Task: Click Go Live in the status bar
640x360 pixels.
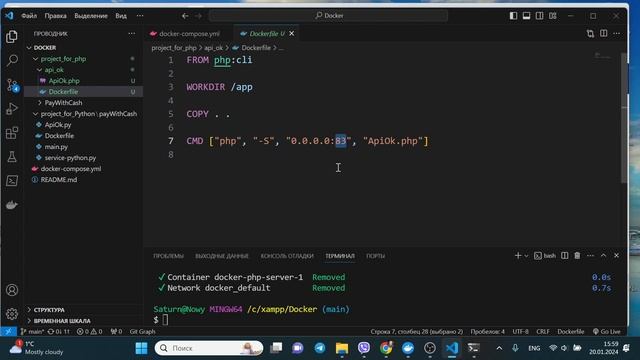Action: click(x=607, y=331)
